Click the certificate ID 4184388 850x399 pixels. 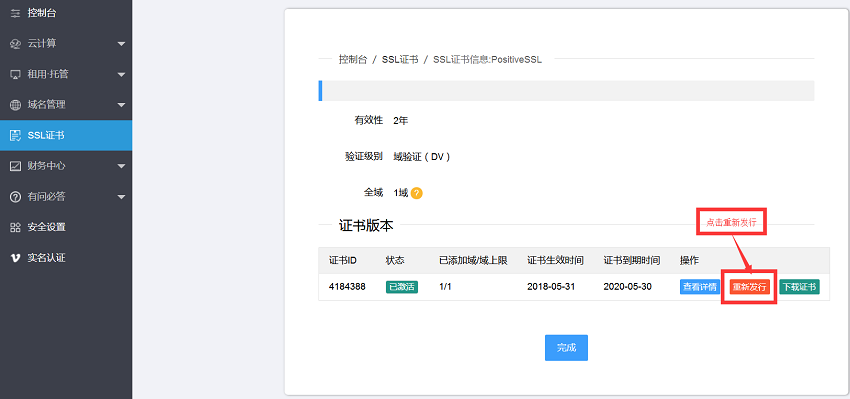point(347,287)
